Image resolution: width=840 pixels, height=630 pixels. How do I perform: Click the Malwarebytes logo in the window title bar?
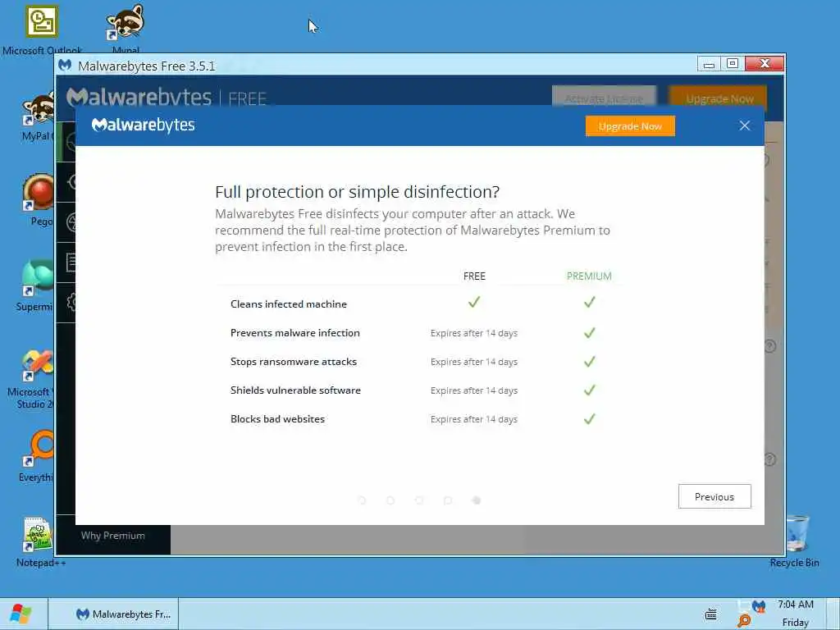[x=65, y=66]
